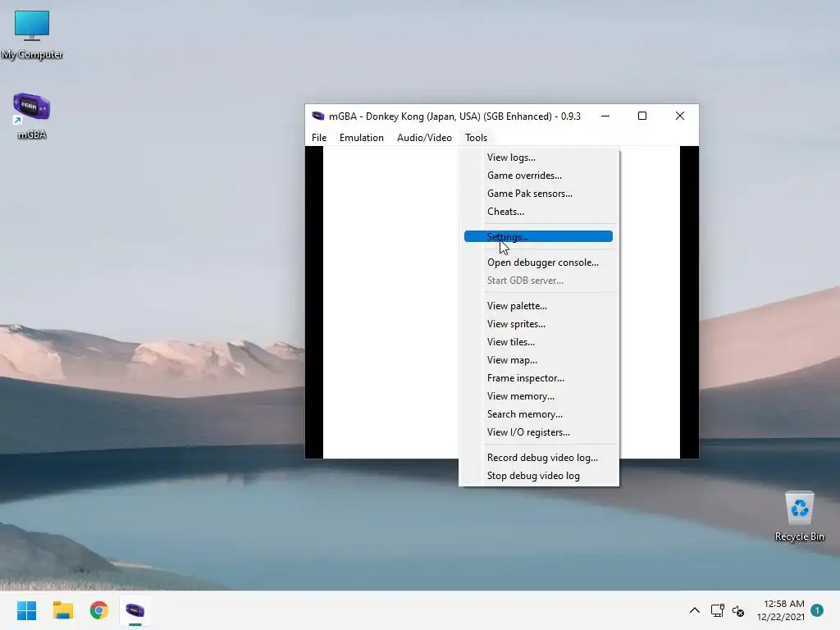Select Stop debug video log
The image size is (840, 630).
(538, 476)
